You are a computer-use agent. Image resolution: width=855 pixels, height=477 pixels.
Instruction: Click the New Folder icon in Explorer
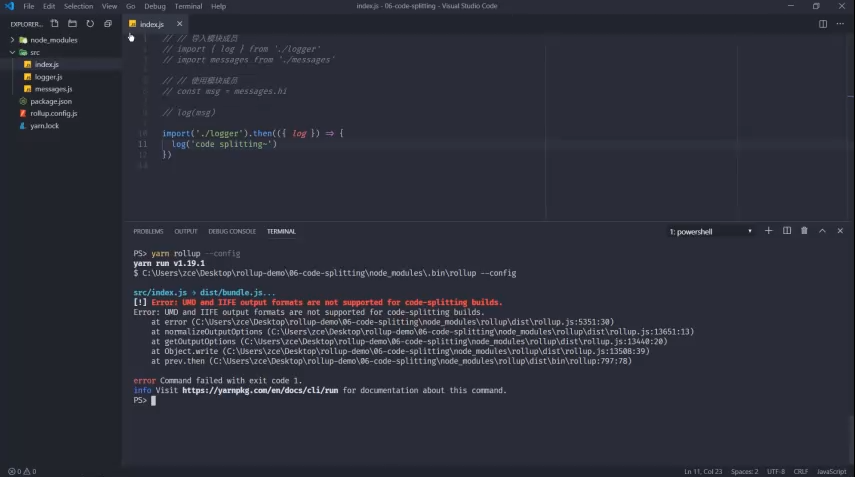[72, 23]
